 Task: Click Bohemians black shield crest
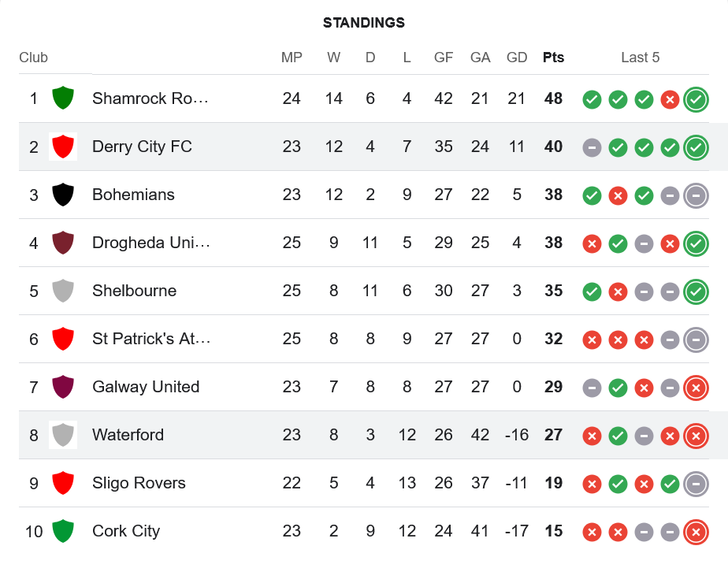tap(63, 195)
